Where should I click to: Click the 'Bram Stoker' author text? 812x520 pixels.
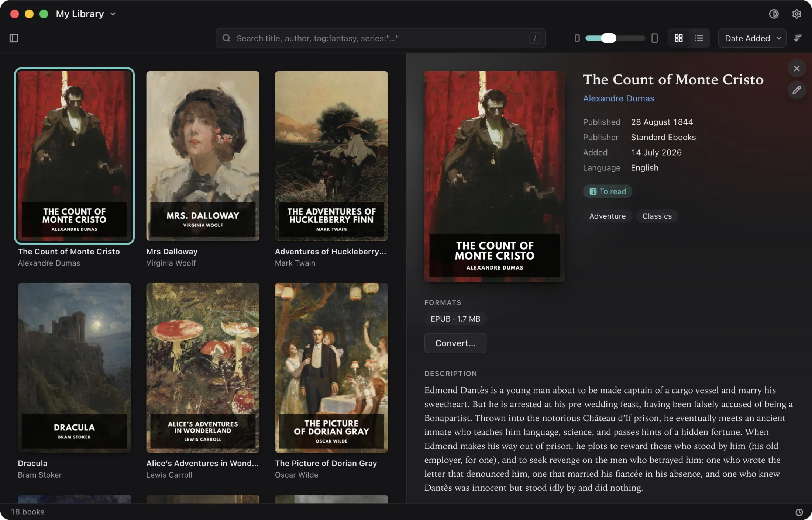click(x=39, y=475)
